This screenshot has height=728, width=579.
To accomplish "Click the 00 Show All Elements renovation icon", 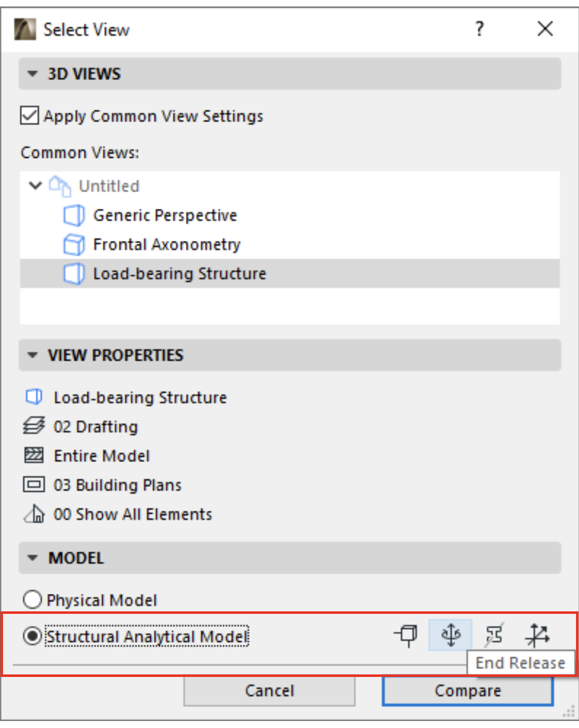I will 34,514.
